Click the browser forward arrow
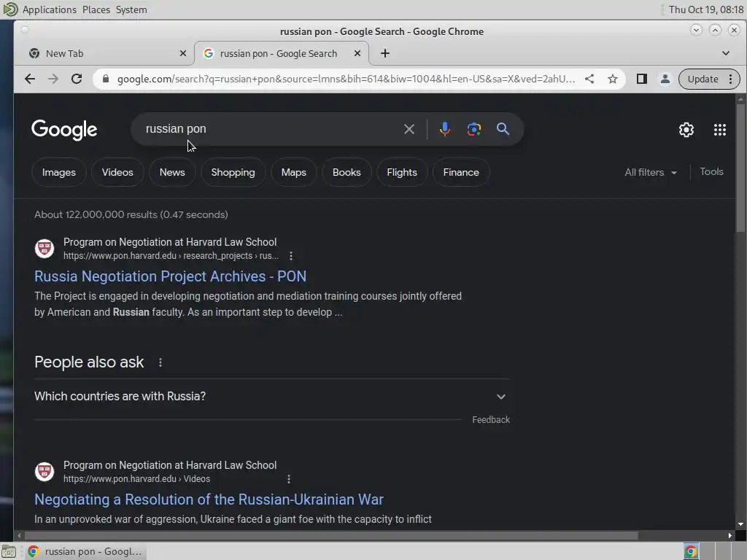 (53, 79)
